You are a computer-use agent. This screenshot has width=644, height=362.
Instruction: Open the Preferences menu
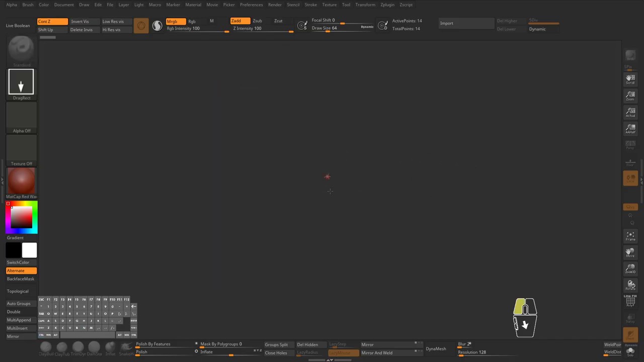(251, 5)
